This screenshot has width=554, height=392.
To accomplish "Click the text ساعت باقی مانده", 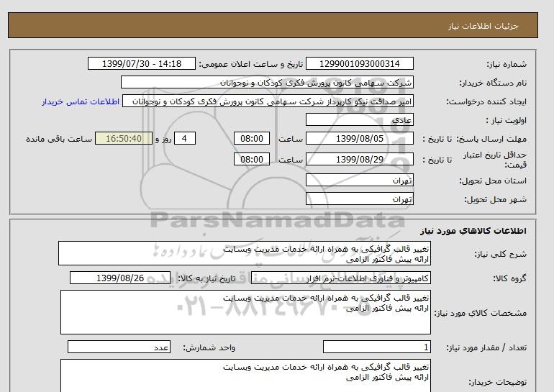I will [59, 139].
